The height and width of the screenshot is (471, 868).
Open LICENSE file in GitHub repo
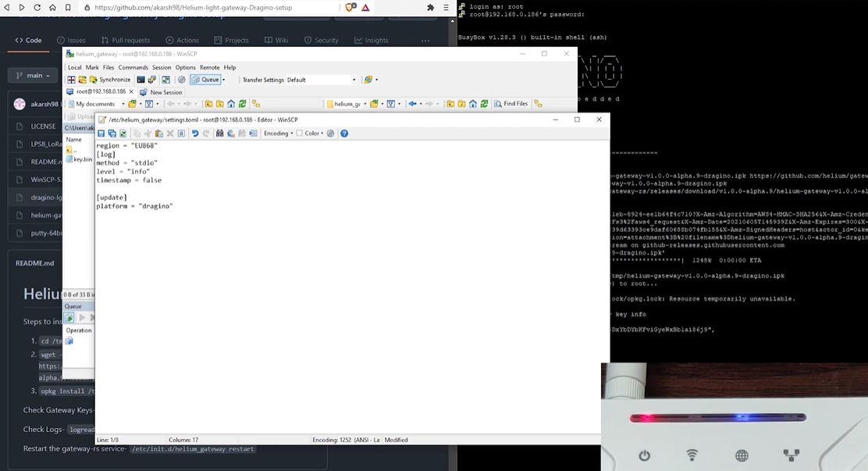tap(43, 127)
